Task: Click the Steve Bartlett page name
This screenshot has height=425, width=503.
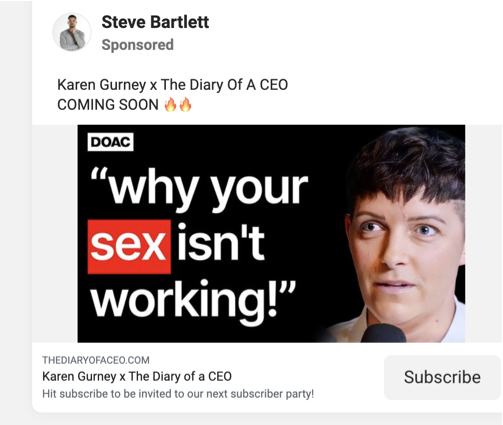Action: (x=155, y=22)
